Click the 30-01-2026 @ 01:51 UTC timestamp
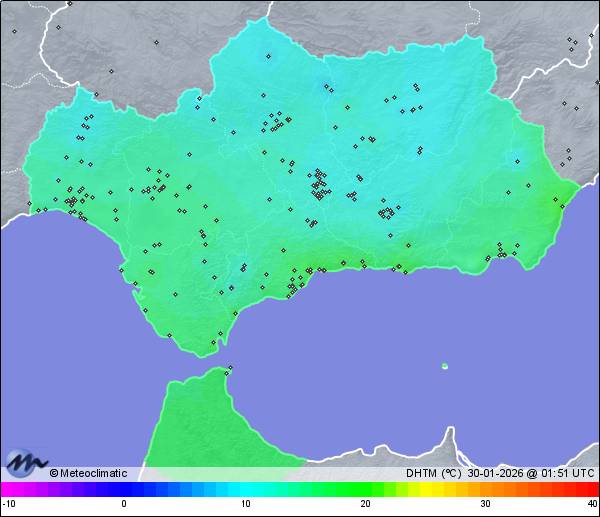This screenshot has width=600, height=517. [530, 474]
